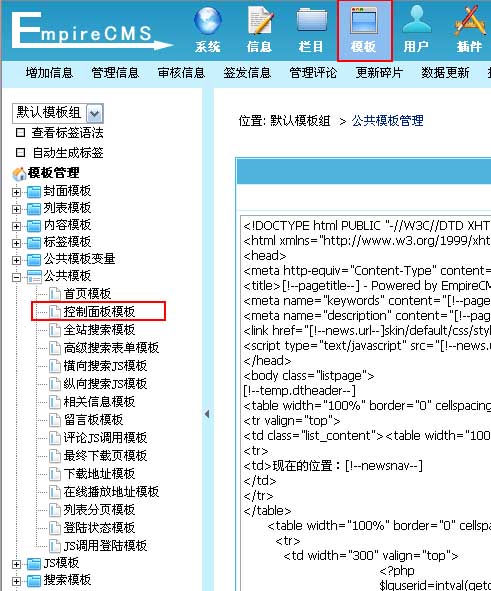Collapse sidebar with the divider arrow
Image resolution: width=491 pixels, height=591 pixels.
tap(207, 414)
